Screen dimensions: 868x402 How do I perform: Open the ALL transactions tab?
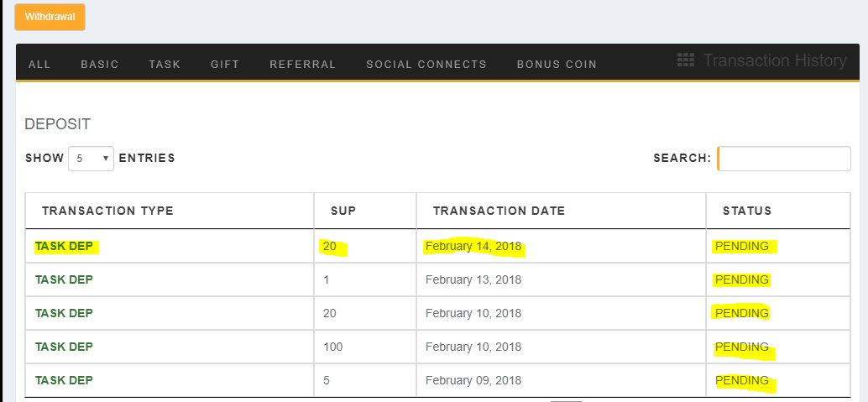(x=39, y=65)
